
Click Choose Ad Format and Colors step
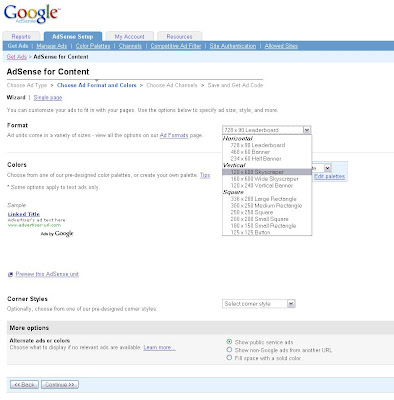click(x=97, y=85)
